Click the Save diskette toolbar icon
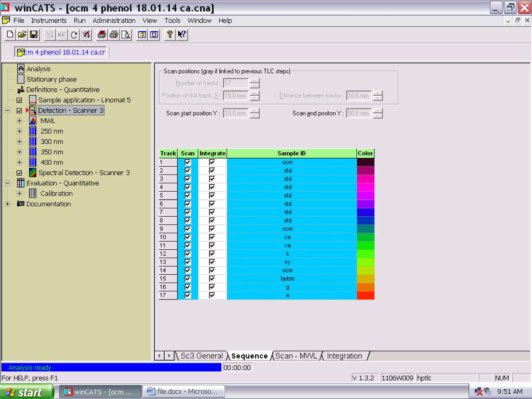Image resolution: width=532 pixels, height=399 pixels. pos(34,35)
